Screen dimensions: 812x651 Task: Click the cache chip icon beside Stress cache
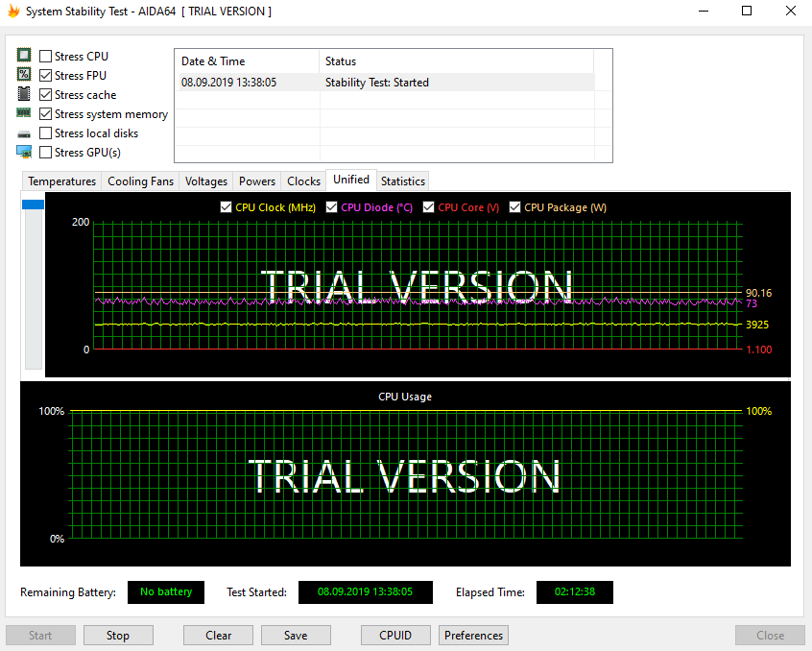(24, 94)
